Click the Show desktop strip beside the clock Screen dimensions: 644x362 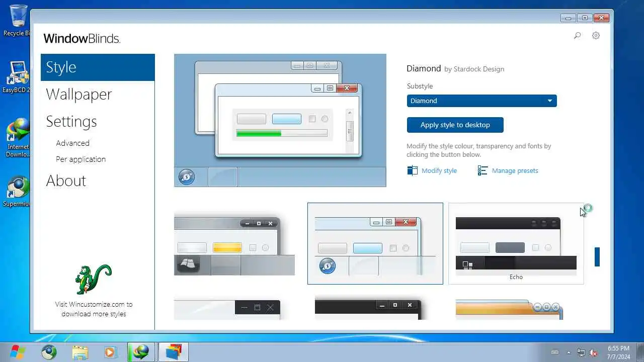coord(640,352)
